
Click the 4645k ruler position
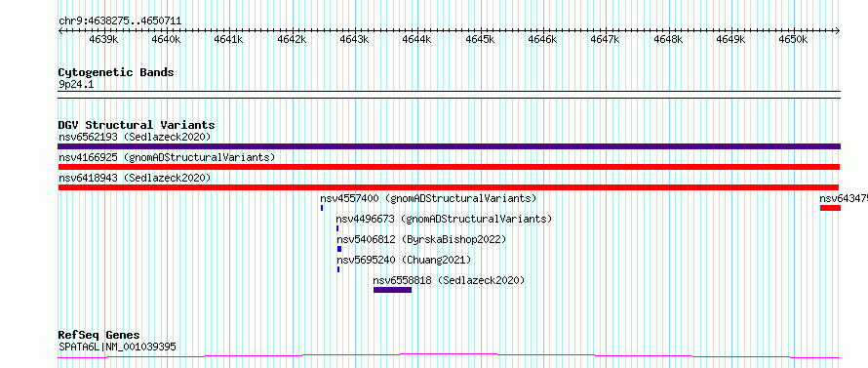[480, 40]
